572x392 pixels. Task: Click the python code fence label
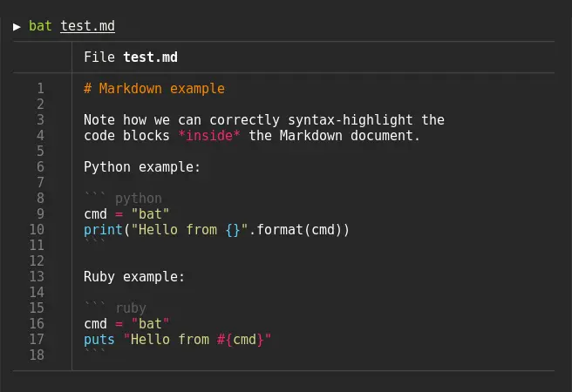tap(138, 199)
